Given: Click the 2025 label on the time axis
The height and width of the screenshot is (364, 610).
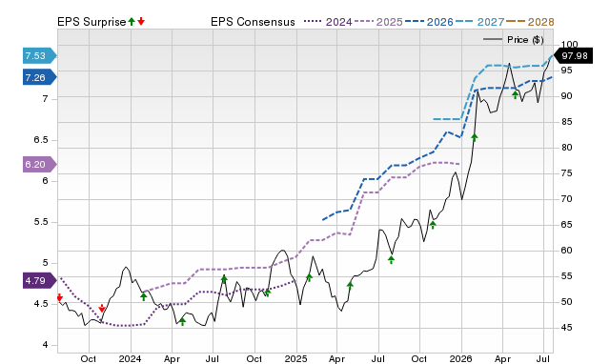Looking at the screenshot, I should pos(295,358).
